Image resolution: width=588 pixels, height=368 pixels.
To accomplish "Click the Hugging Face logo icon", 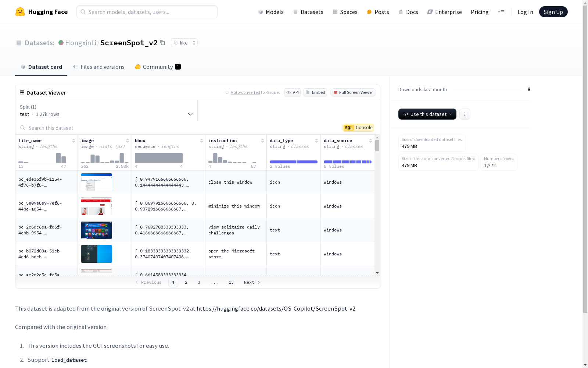I will [20, 12].
